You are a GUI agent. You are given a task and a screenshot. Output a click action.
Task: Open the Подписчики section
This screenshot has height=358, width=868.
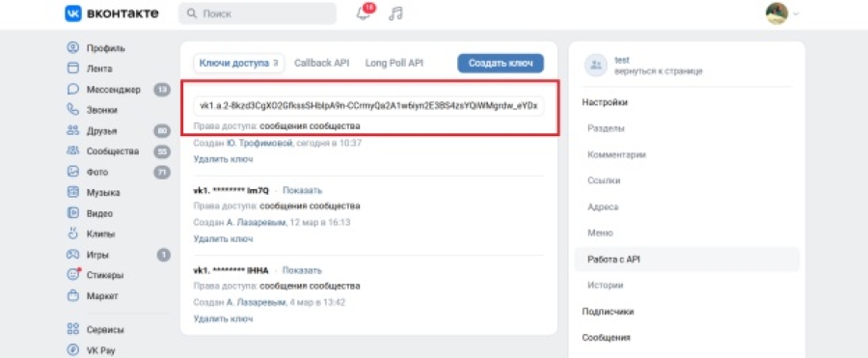click(x=608, y=312)
